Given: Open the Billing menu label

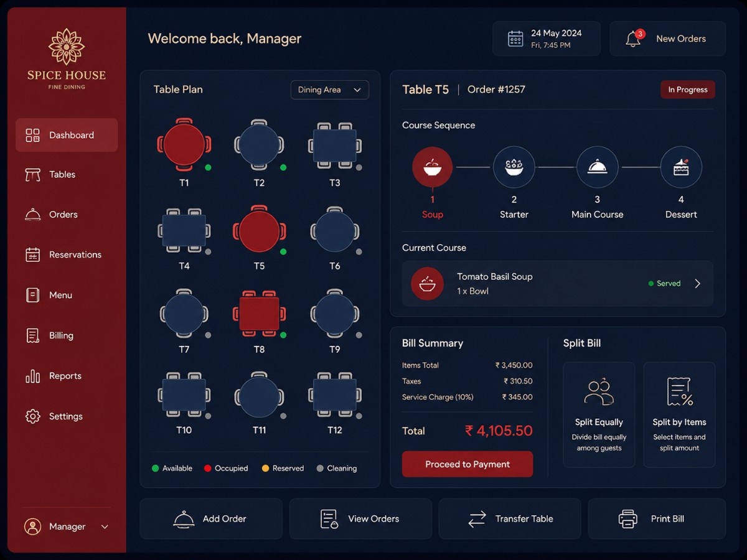Looking at the screenshot, I should tap(62, 335).
